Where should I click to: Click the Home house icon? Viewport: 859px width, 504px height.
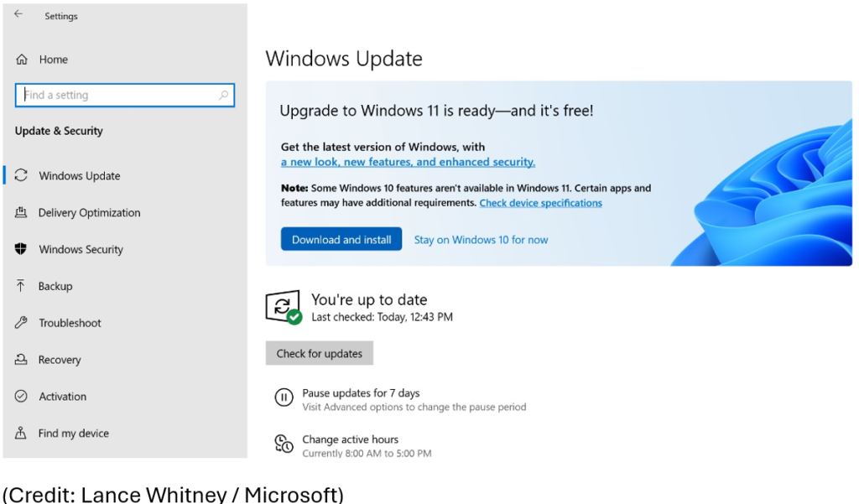click(21, 60)
